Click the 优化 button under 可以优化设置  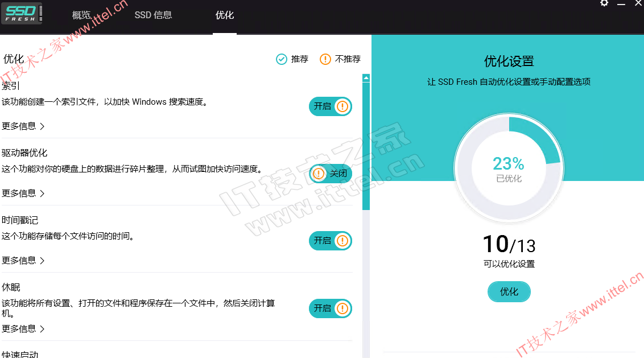pyautogui.click(x=509, y=292)
